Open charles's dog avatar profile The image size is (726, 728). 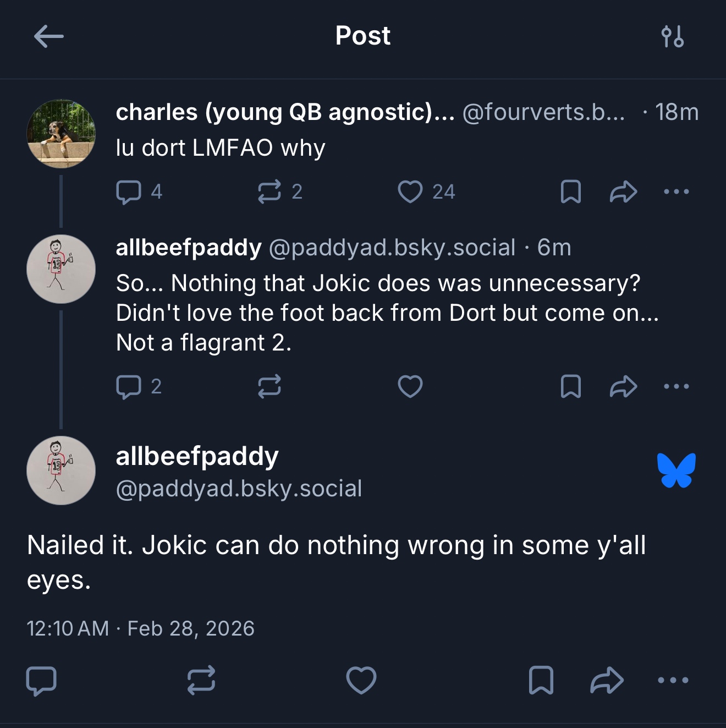61,134
